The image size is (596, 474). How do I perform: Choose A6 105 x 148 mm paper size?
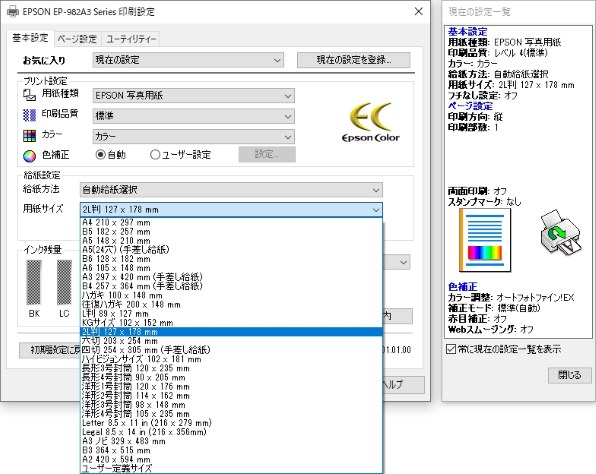point(231,268)
